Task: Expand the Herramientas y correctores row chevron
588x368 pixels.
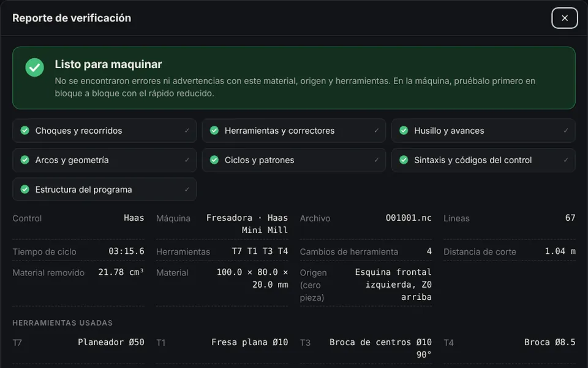Action: pyautogui.click(x=376, y=131)
